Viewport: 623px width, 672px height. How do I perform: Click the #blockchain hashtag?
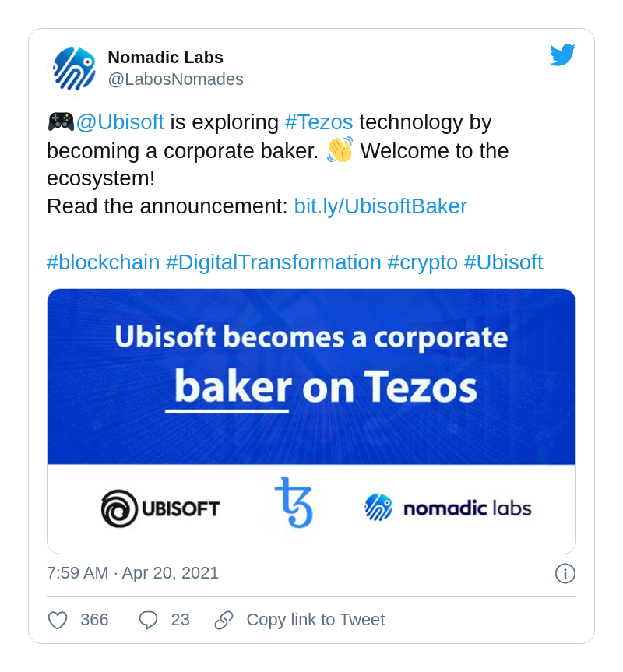[103, 262]
